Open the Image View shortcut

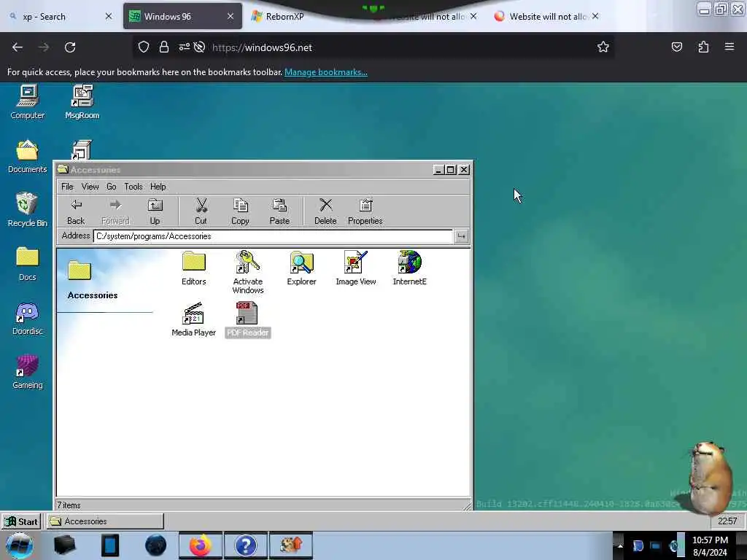(355, 268)
